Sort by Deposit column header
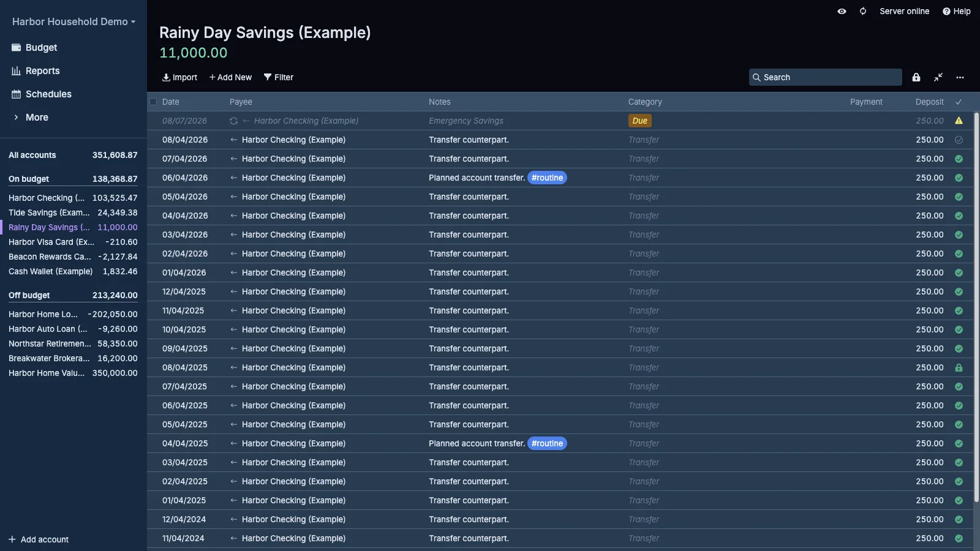The width and height of the screenshot is (980, 551). [929, 102]
